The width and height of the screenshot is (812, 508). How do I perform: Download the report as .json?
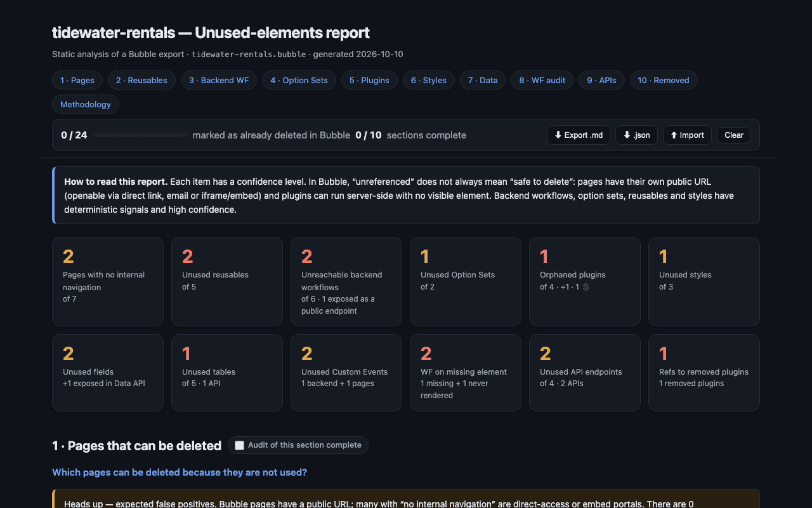[637, 135]
